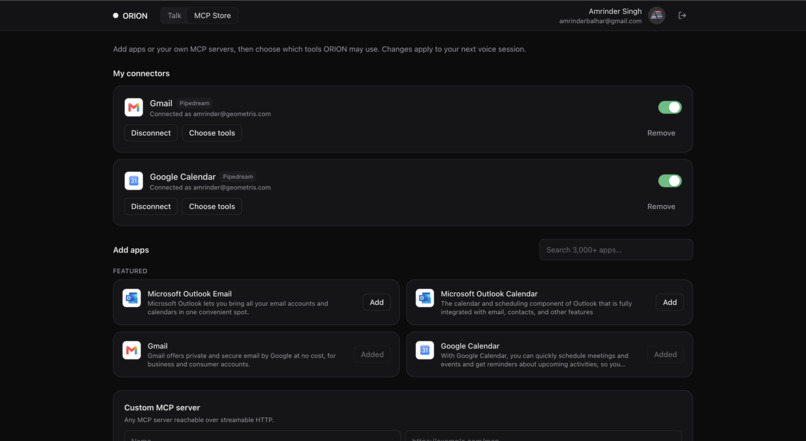Screen dimensions: 806x441
Task: Disconnect the Gmail connector
Action: (151, 133)
